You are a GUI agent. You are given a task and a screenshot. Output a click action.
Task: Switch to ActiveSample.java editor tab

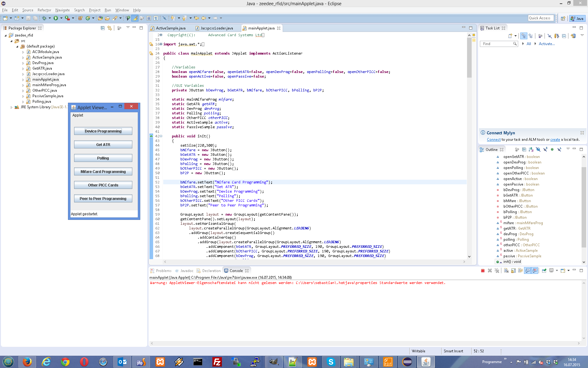[x=171, y=28]
